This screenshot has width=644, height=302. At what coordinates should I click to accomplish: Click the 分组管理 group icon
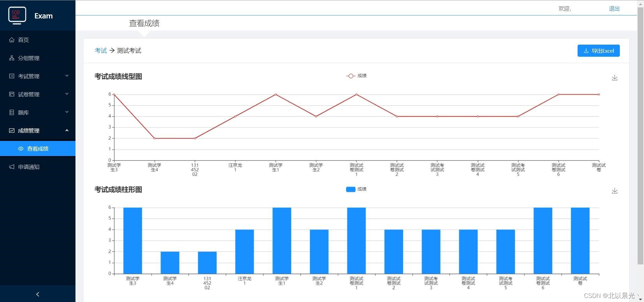12,58
